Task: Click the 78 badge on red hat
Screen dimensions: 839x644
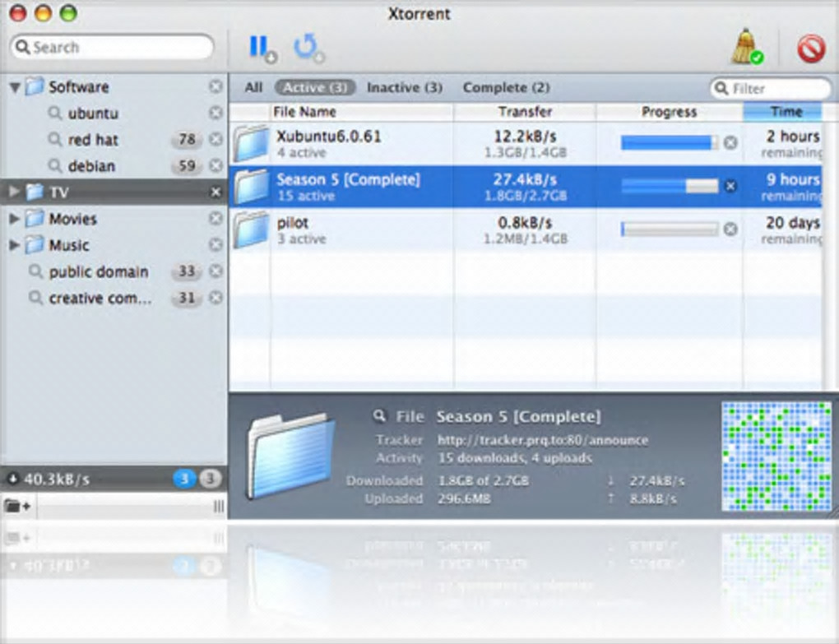Action: point(187,140)
